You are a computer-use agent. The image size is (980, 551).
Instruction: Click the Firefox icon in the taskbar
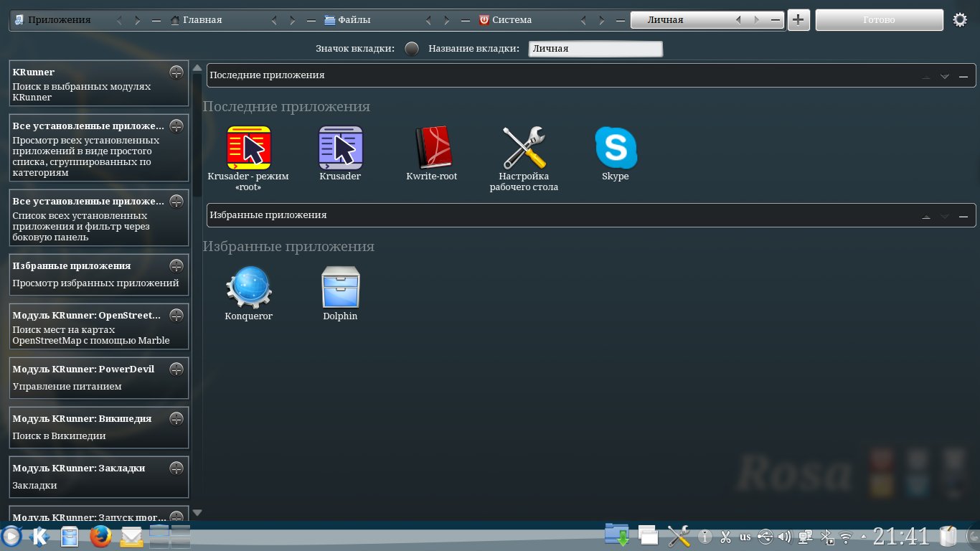tap(100, 536)
